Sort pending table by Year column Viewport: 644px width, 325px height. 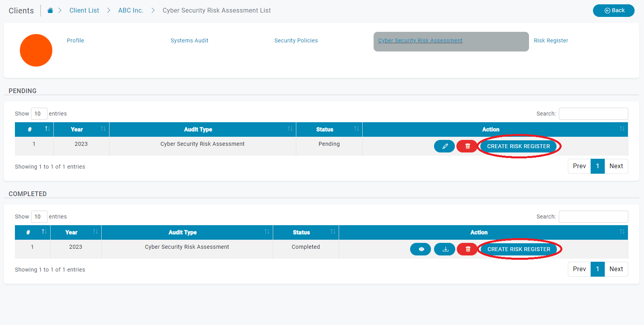(x=81, y=129)
